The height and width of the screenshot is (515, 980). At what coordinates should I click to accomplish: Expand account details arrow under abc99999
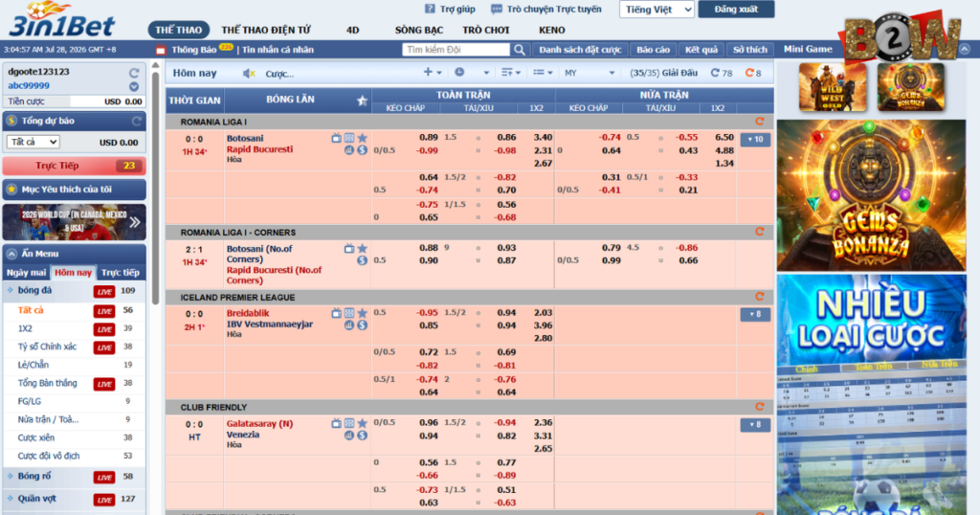point(134,86)
